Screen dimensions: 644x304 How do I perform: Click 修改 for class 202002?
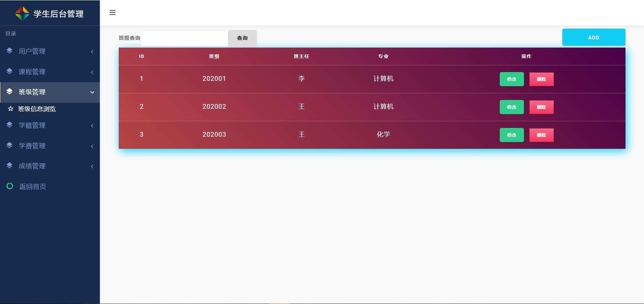point(512,107)
